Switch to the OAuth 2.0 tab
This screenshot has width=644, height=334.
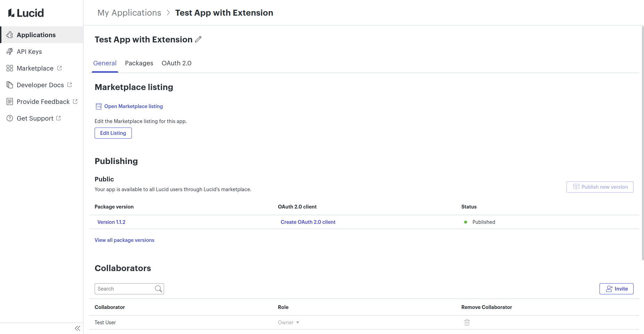[177, 63]
